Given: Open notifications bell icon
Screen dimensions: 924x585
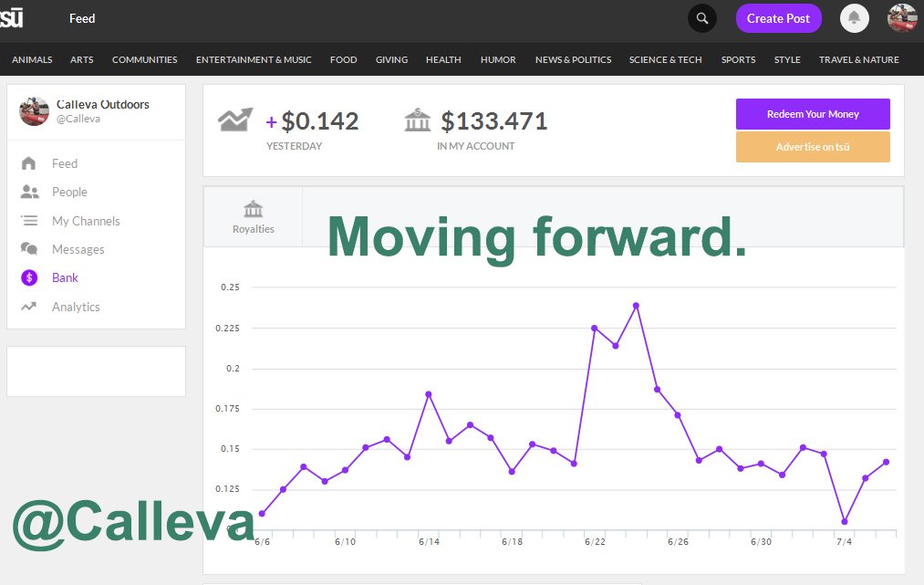Looking at the screenshot, I should (x=854, y=18).
